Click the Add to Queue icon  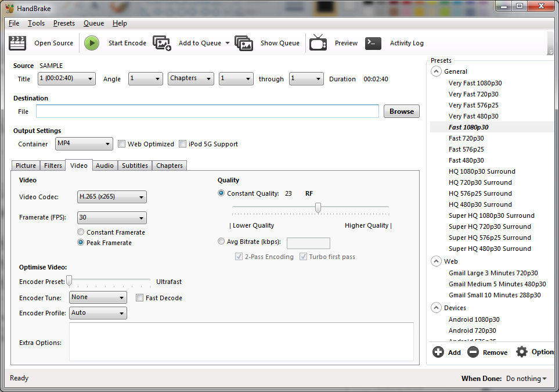(162, 43)
